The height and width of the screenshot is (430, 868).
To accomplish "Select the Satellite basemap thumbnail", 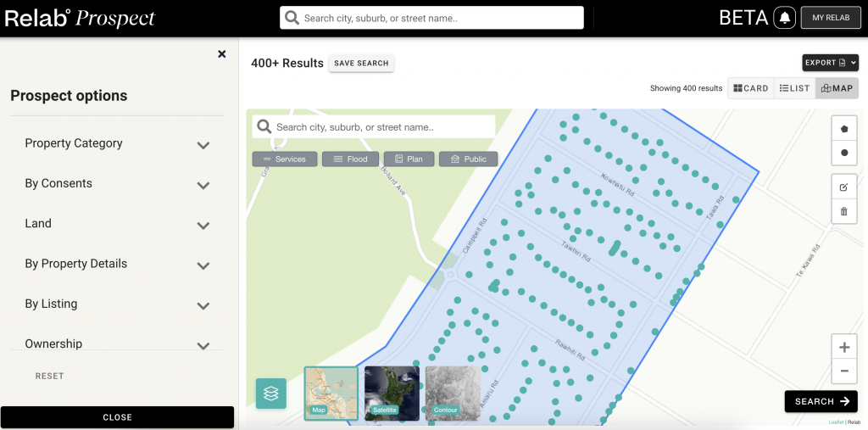I will pos(392,394).
